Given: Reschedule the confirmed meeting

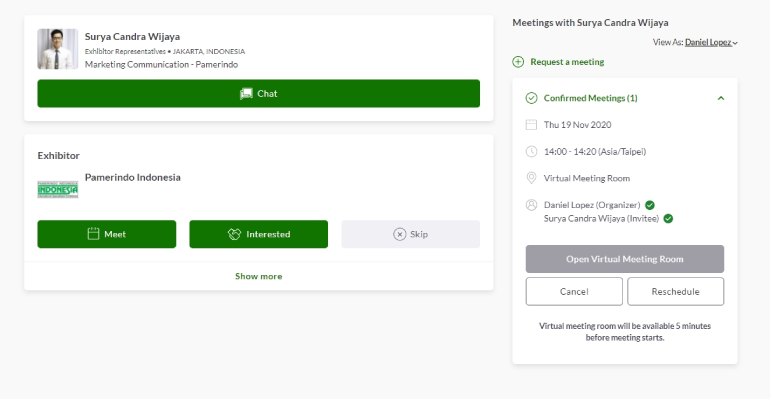Looking at the screenshot, I should [x=675, y=292].
